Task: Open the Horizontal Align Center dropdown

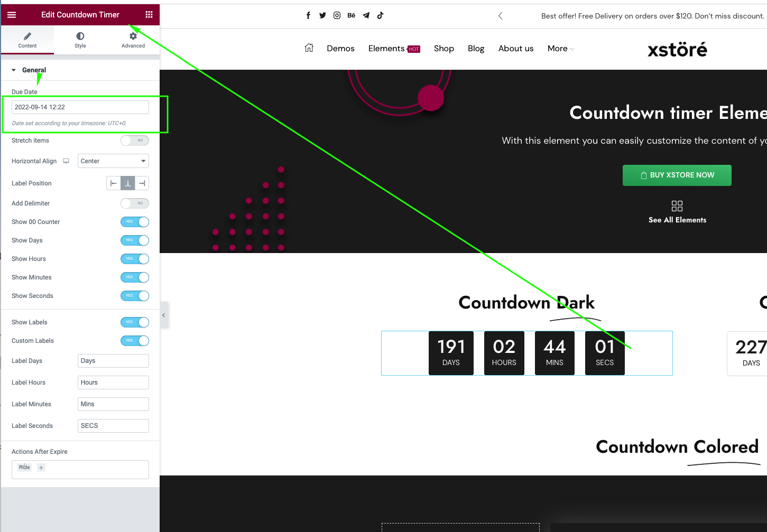Action: [113, 161]
